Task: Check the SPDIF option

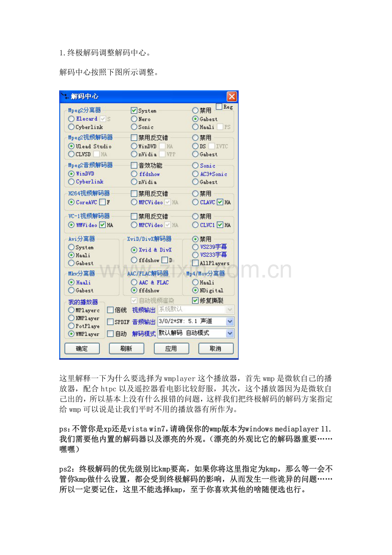Action: pos(111,322)
